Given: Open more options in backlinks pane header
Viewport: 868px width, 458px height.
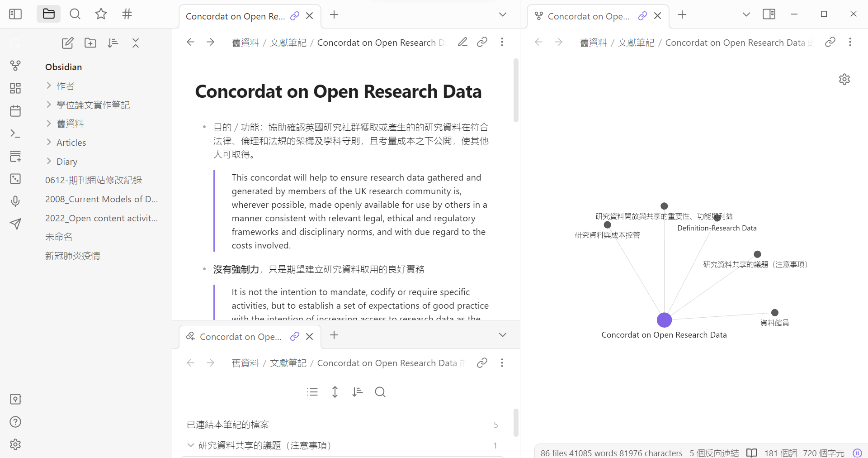Looking at the screenshot, I should 502,363.
